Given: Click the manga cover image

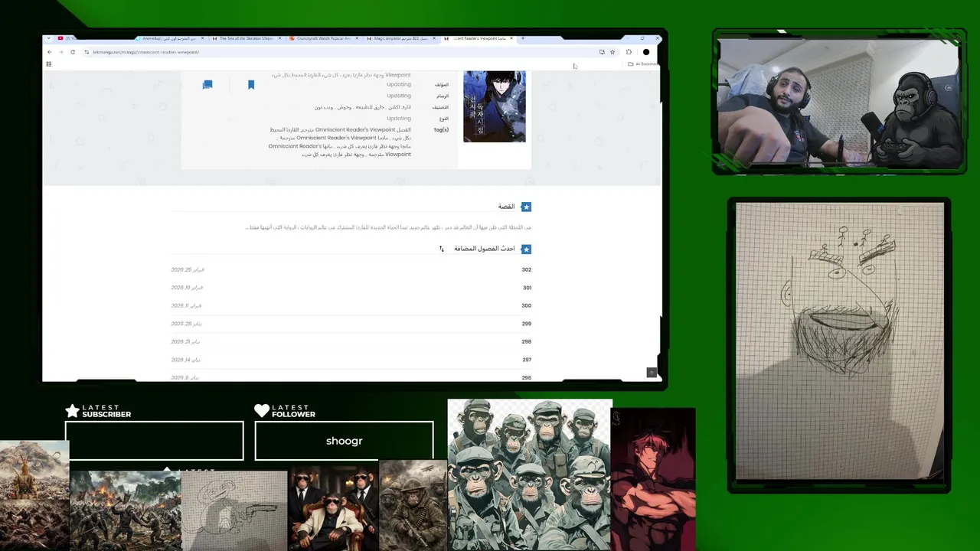Looking at the screenshot, I should (495, 106).
